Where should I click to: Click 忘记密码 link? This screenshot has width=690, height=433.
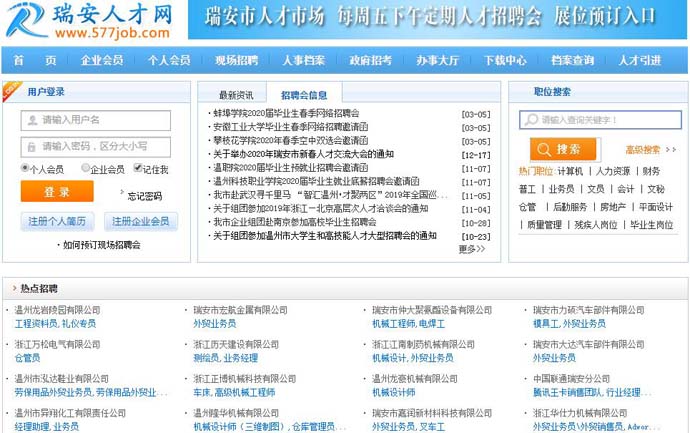pos(145,196)
